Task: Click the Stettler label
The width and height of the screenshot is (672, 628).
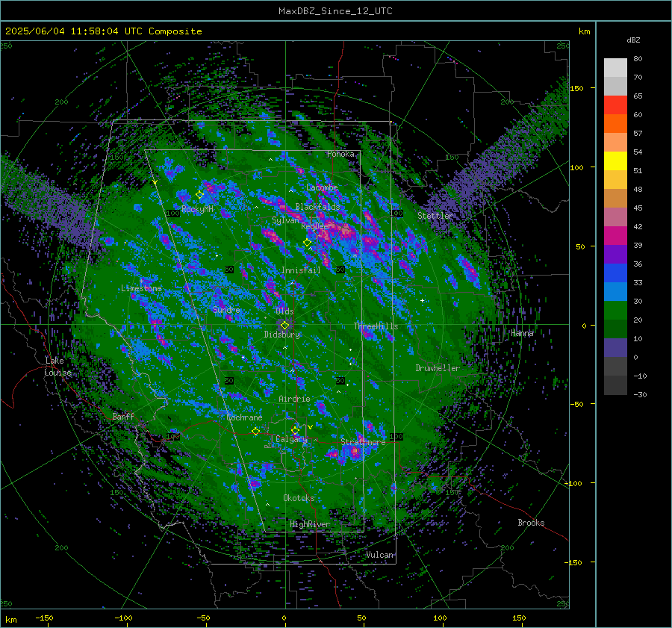Action: (x=435, y=216)
